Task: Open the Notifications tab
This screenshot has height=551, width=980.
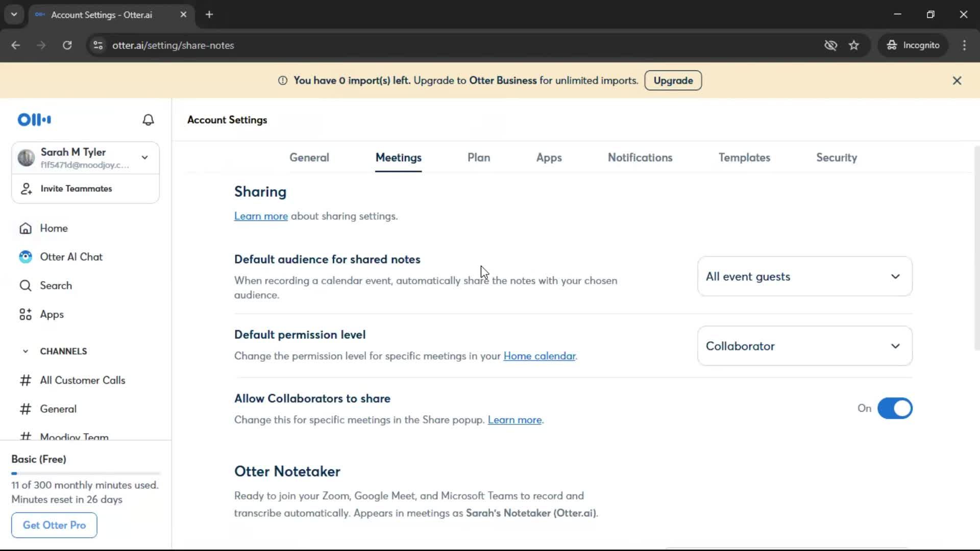Action: (640, 158)
